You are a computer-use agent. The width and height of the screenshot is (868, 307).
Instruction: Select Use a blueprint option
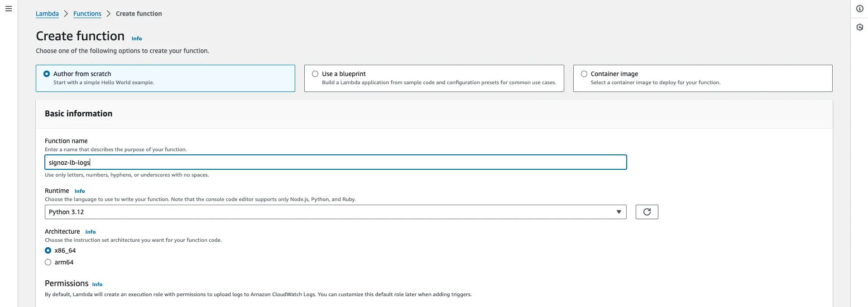tap(434, 78)
